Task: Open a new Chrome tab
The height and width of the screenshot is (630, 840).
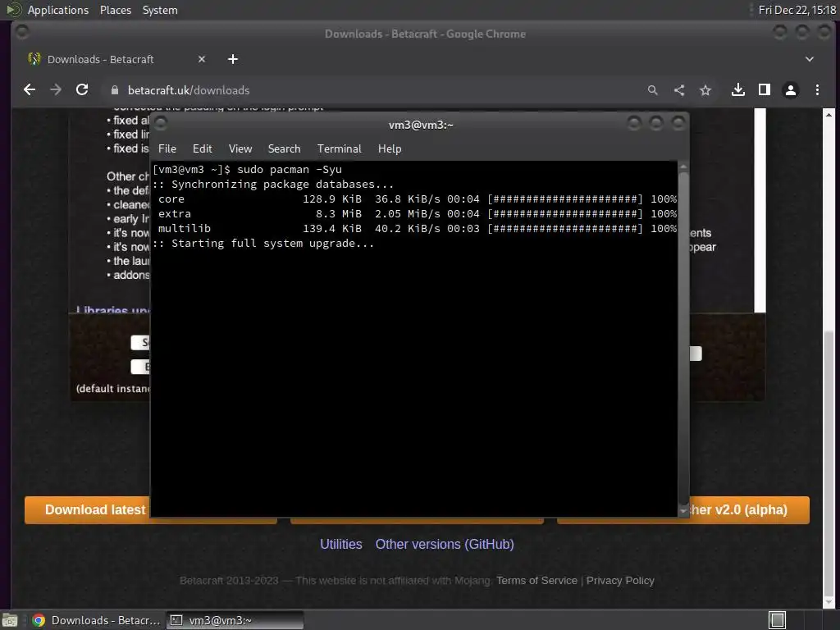Action: (x=232, y=59)
